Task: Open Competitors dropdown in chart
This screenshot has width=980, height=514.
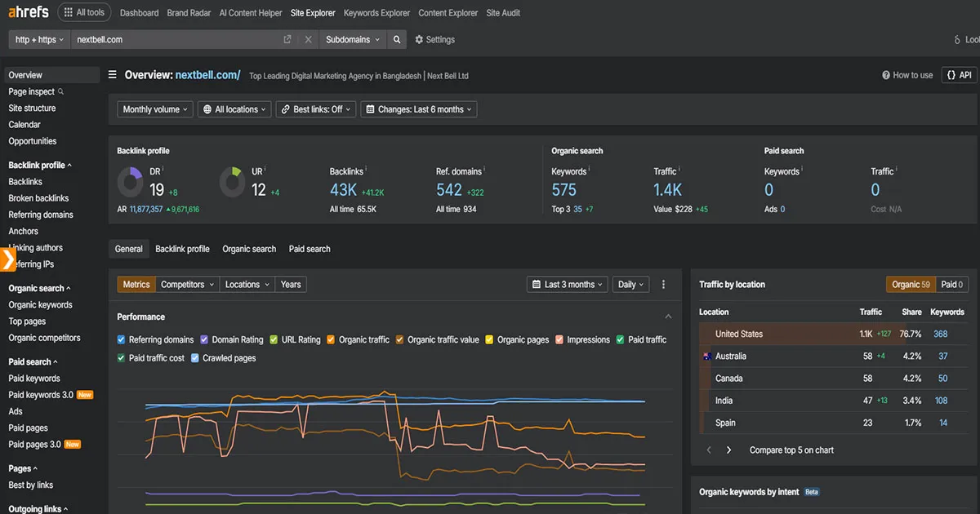Action: pyautogui.click(x=188, y=285)
